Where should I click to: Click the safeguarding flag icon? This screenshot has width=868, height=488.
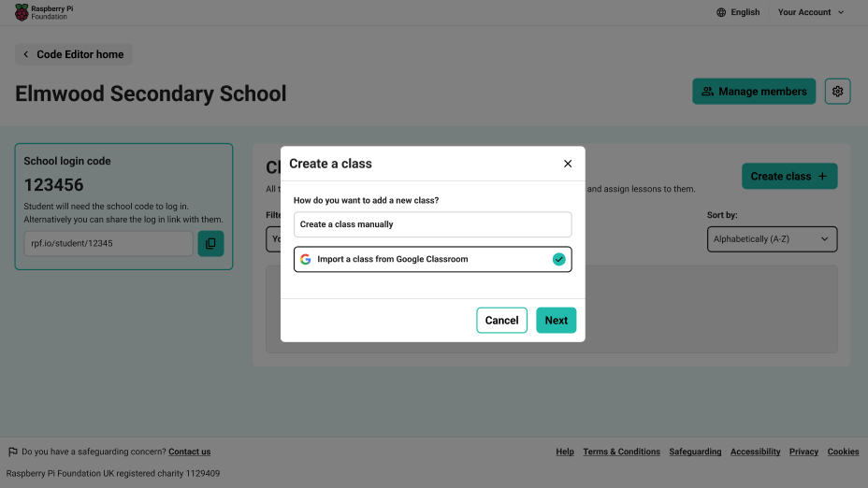[13, 452]
